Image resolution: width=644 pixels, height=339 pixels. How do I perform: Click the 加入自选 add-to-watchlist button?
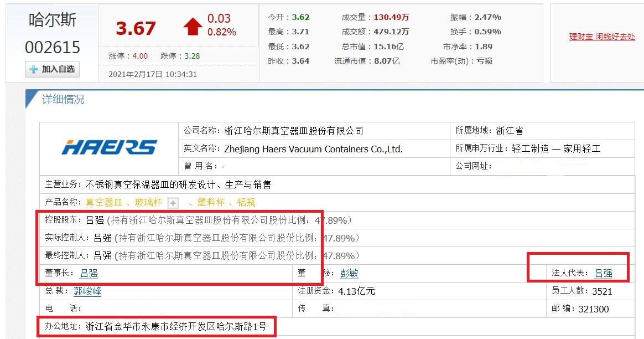point(52,69)
